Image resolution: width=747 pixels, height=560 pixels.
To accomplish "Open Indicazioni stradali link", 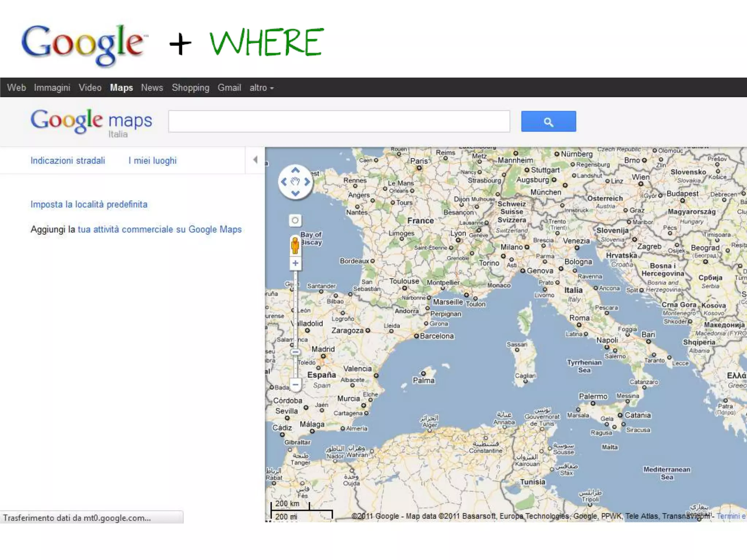I will 67,161.
